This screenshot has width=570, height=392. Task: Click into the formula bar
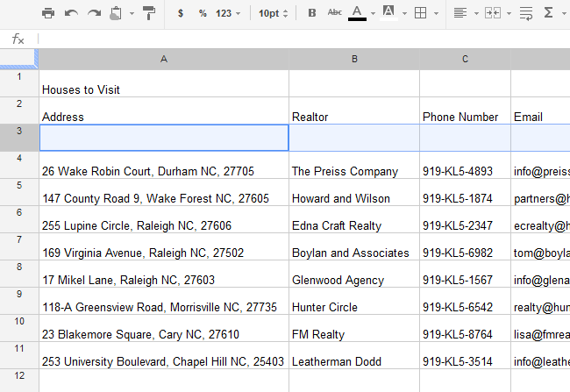click(304, 39)
